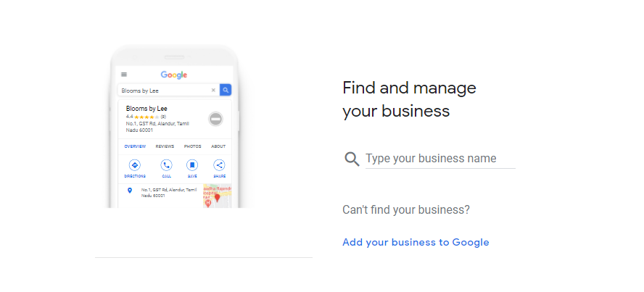
Task: Select the About tab
Action: [218, 146]
